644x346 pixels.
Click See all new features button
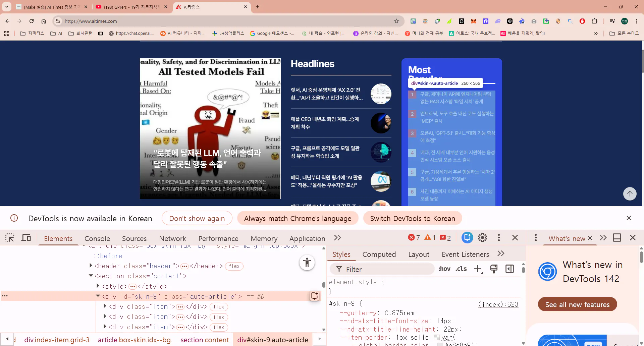click(x=577, y=304)
